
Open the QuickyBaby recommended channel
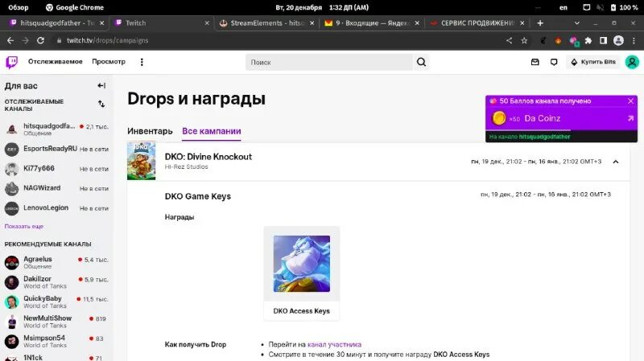56,302
